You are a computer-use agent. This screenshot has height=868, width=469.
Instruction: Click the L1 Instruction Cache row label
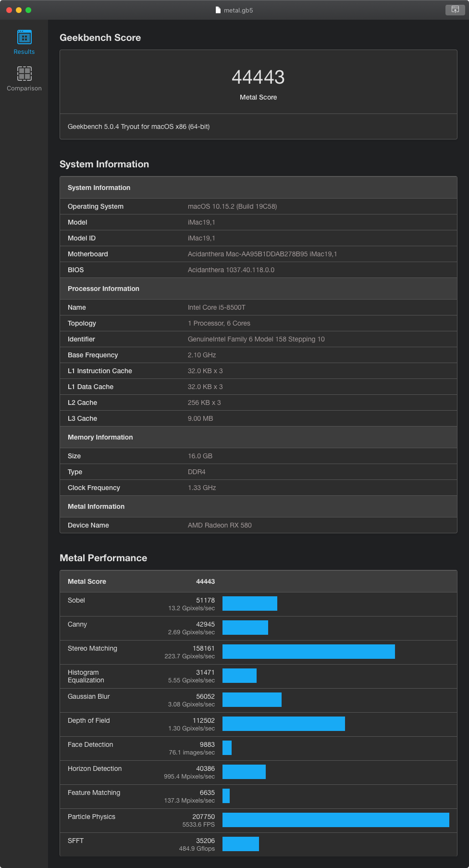pyautogui.click(x=100, y=371)
